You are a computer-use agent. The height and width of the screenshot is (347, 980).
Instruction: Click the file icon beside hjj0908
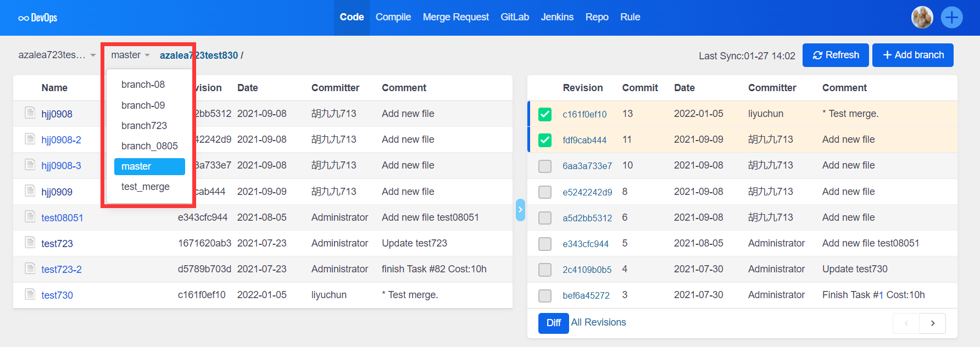coord(30,113)
